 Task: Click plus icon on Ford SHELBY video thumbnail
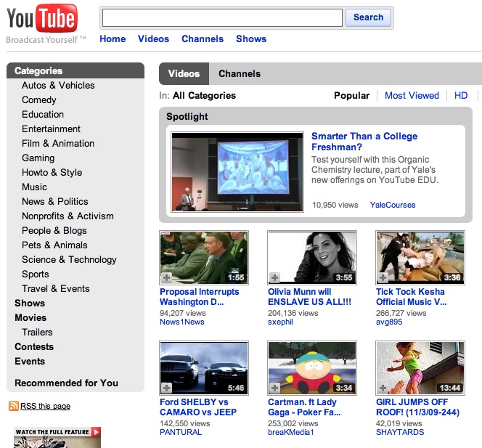click(167, 388)
